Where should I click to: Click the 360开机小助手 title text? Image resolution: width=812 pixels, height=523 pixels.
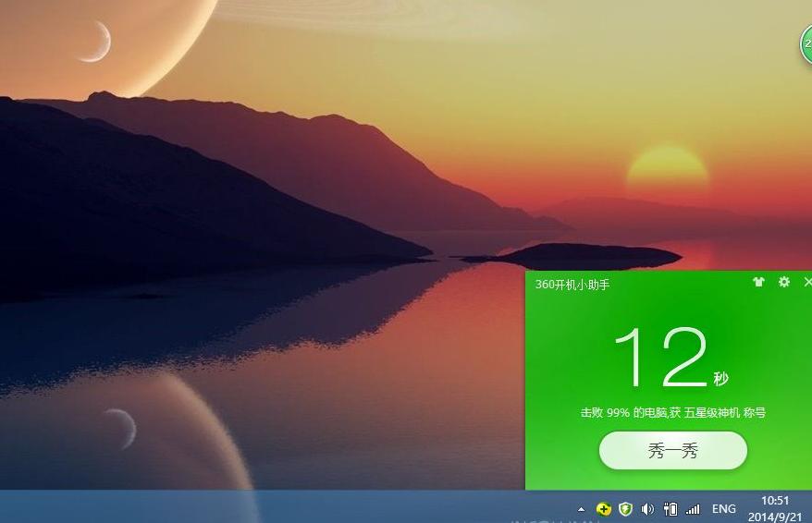click(572, 285)
